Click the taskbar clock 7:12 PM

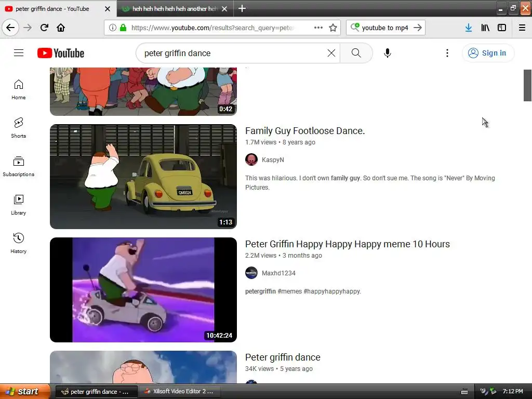point(513,391)
